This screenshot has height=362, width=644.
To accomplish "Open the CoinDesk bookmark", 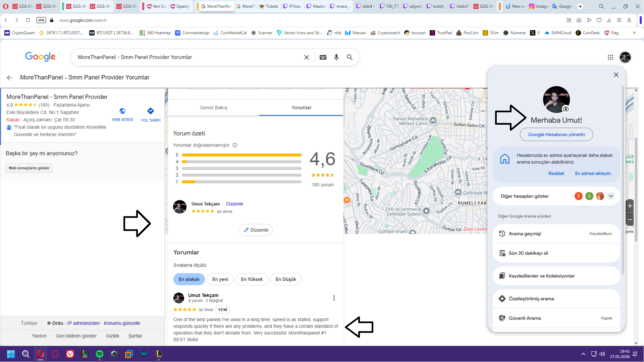I will 588,33.
